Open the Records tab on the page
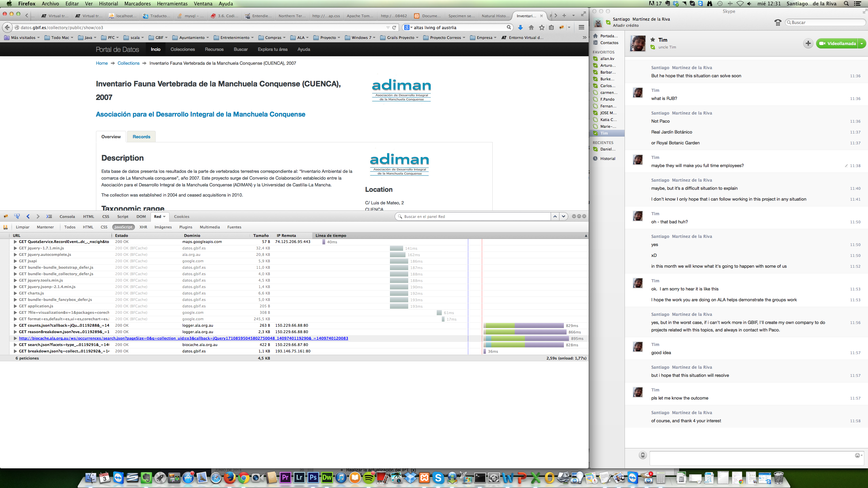 pos(141,137)
